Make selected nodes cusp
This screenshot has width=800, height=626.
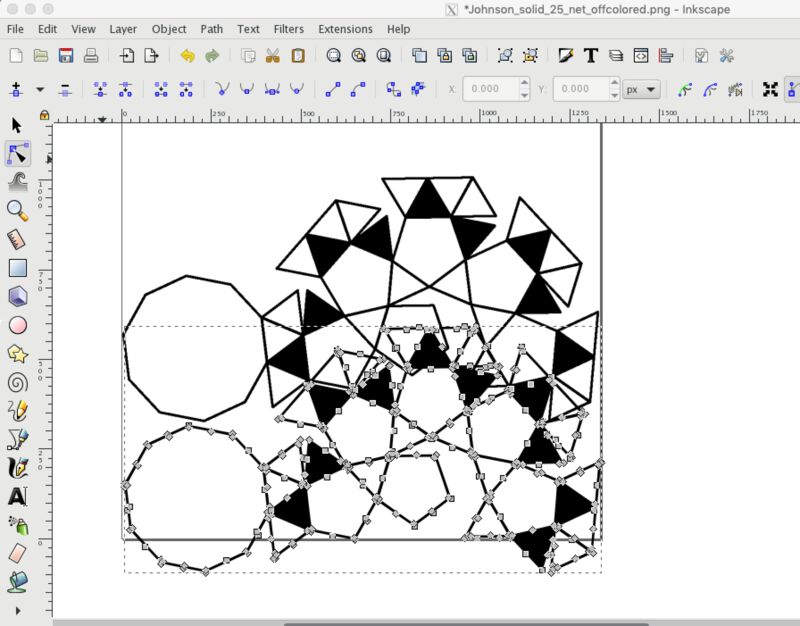(x=222, y=89)
